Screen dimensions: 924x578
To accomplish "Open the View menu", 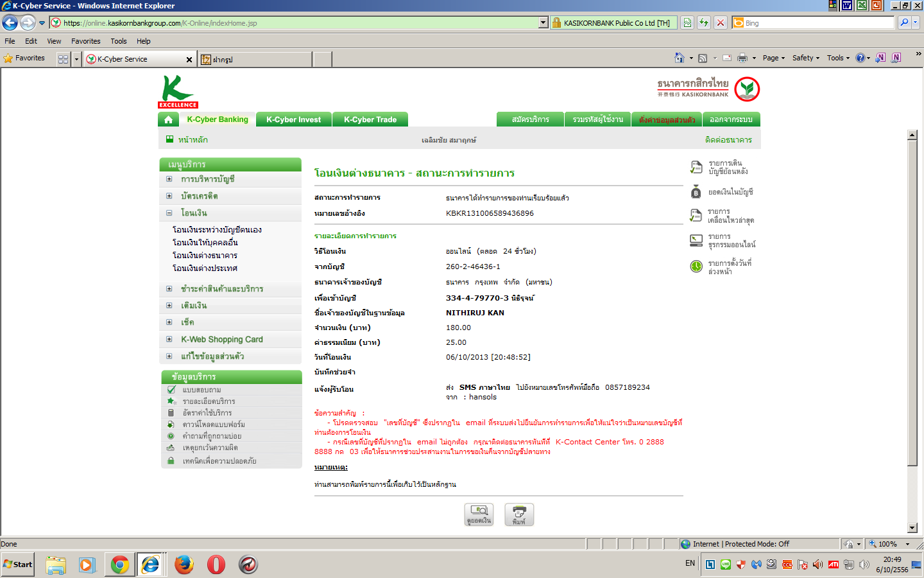I will point(54,41).
